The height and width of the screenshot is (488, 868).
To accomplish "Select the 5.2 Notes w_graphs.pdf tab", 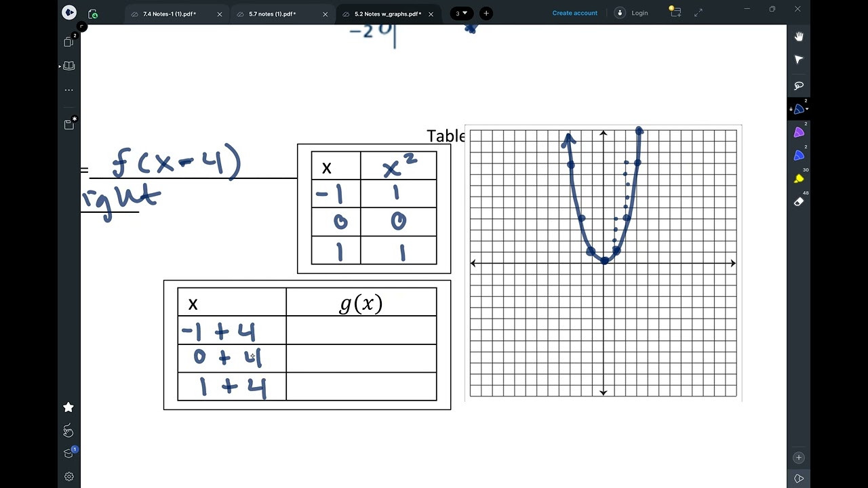I will (388, 14).
